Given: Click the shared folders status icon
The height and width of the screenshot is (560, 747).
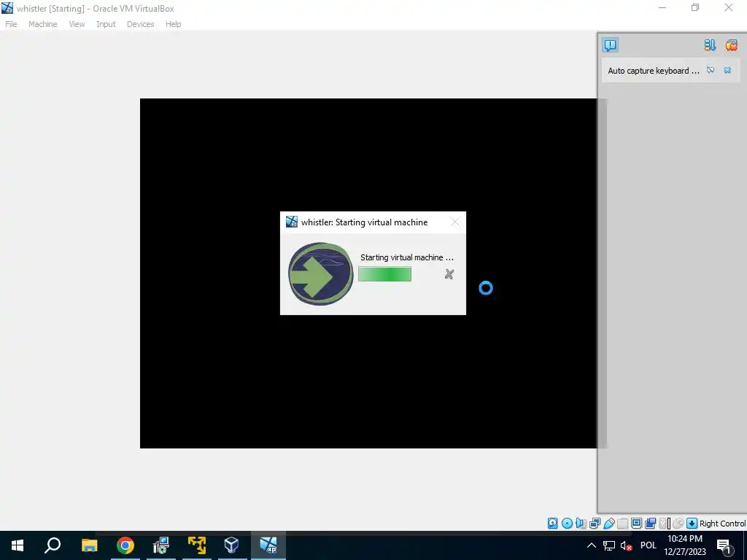Looking at the screenshot, I should click(622, 524).
